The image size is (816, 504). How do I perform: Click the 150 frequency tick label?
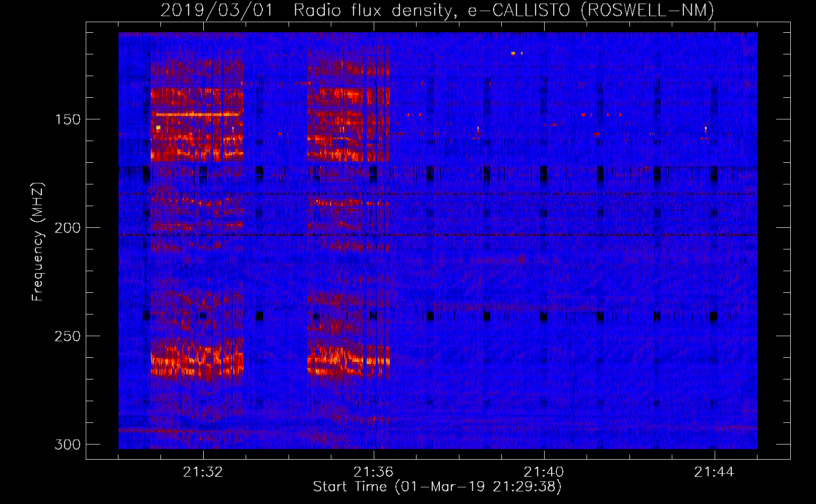(x=68, y=119)
